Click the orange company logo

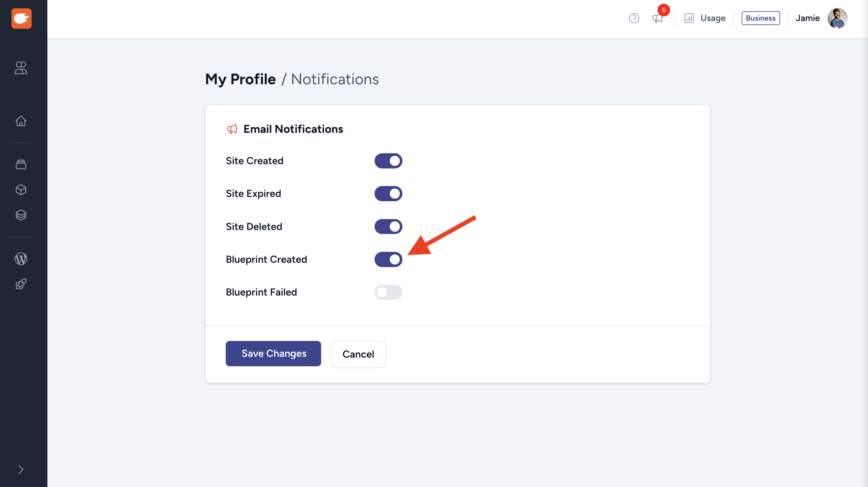tap(21, 19)
